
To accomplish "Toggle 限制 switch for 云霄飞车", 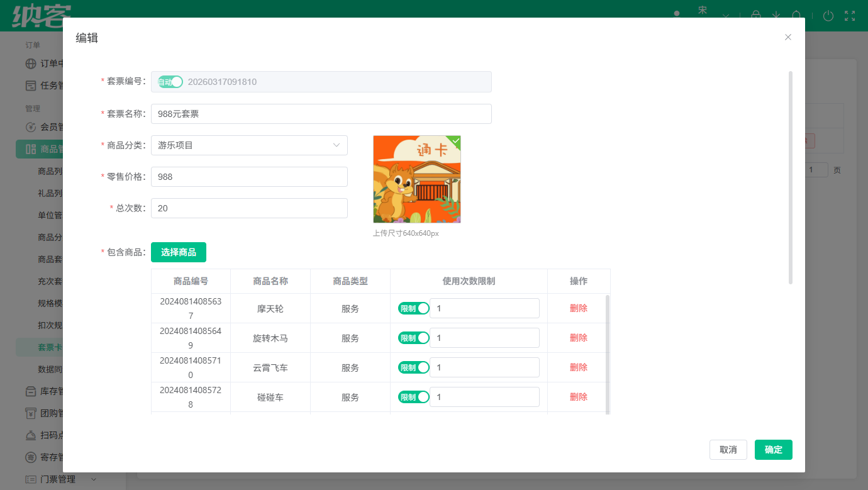I will coord(414,367).
